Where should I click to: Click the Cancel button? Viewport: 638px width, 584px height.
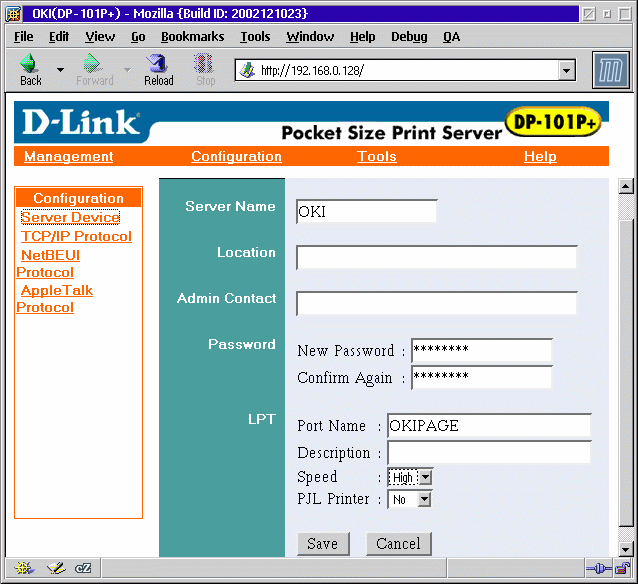click(398, 544)
